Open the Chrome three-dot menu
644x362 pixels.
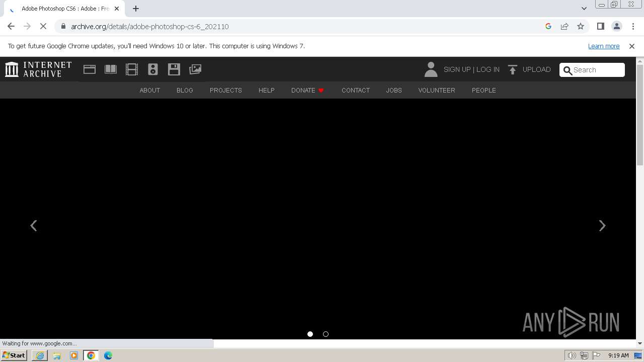[x=633, y=26]
